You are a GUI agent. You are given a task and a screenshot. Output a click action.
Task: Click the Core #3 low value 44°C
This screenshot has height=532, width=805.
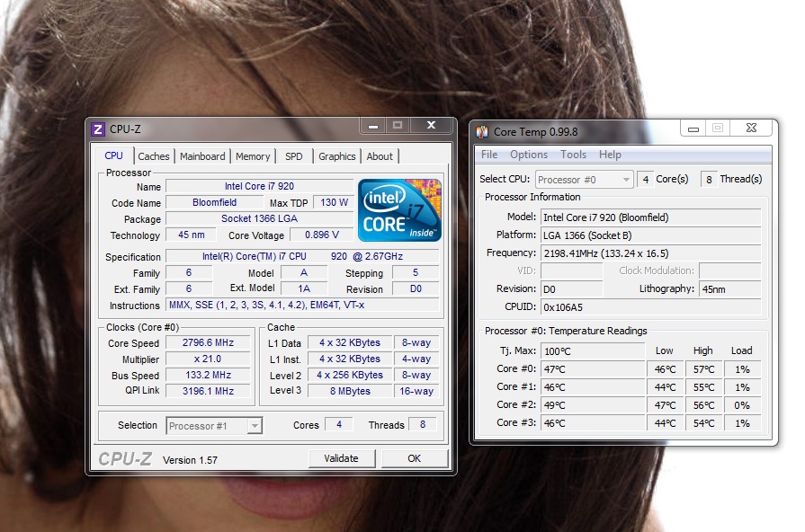[665, 423]
